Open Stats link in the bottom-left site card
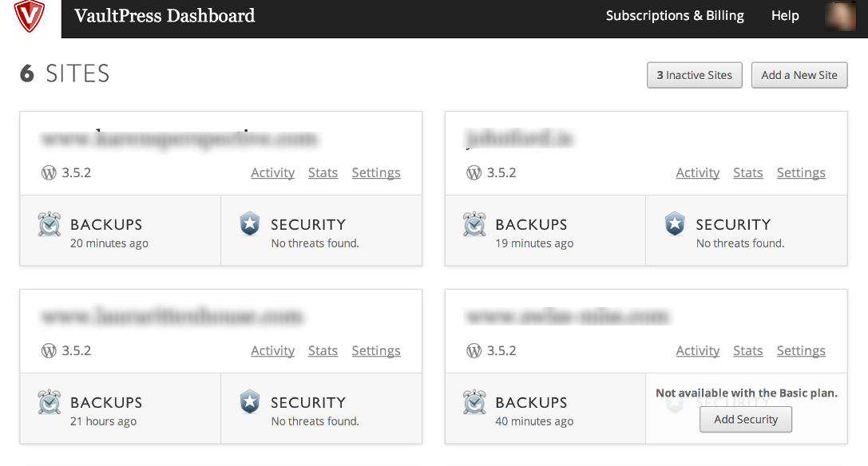This screenshot has width=868, height=466. [323, 351]
